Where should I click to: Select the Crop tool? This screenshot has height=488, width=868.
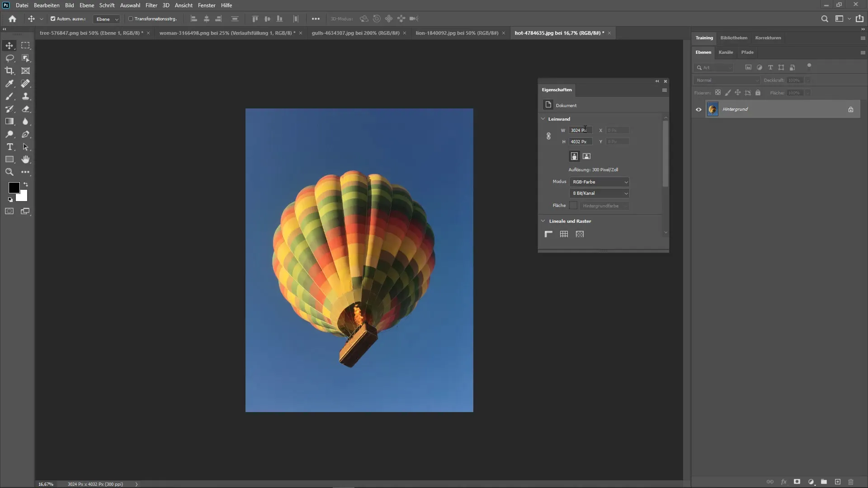(x=9, y=71)
